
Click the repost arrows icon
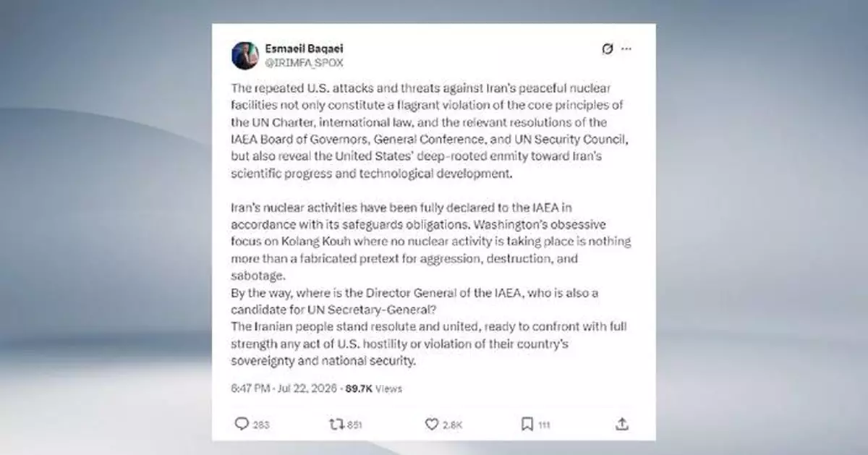click(336, 425)
